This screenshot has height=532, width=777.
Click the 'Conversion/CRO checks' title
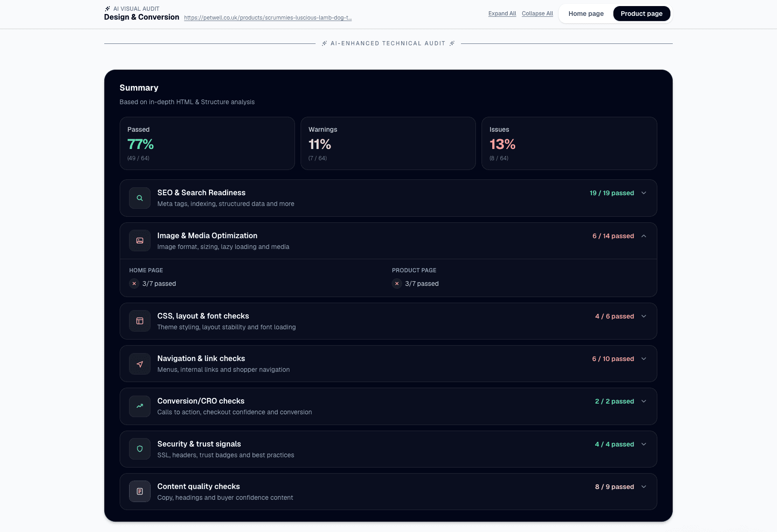(201, 401)
